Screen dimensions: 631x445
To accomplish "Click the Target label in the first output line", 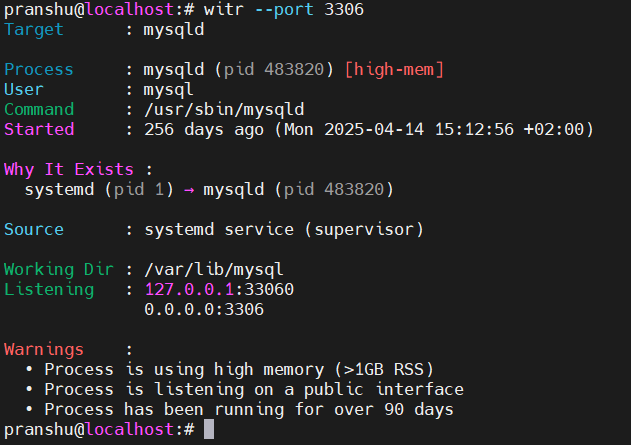I will click(x=33, y=29).
